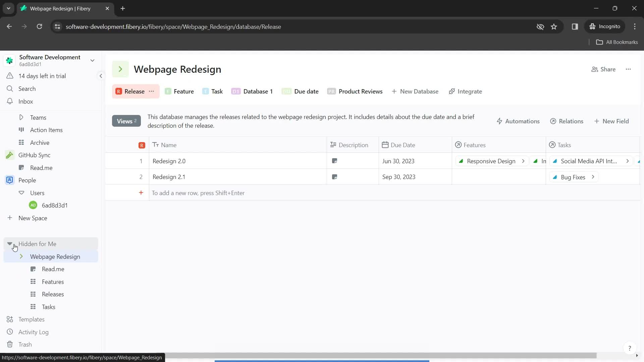Viewport: 644px width, 362px height.
Task: Click the new row input placeholder
Action: (x=198, y=193)
